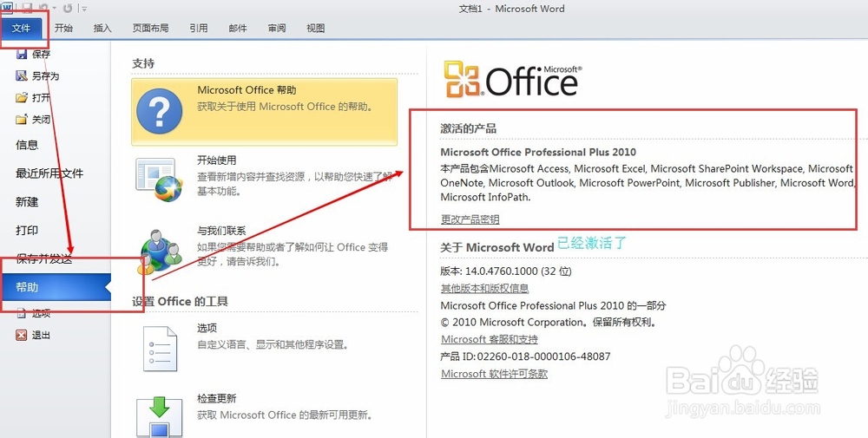This screenshot has width=868, height=438.
Task: Switch to the 视图 ribbon tab
Action: coord(316,28)
